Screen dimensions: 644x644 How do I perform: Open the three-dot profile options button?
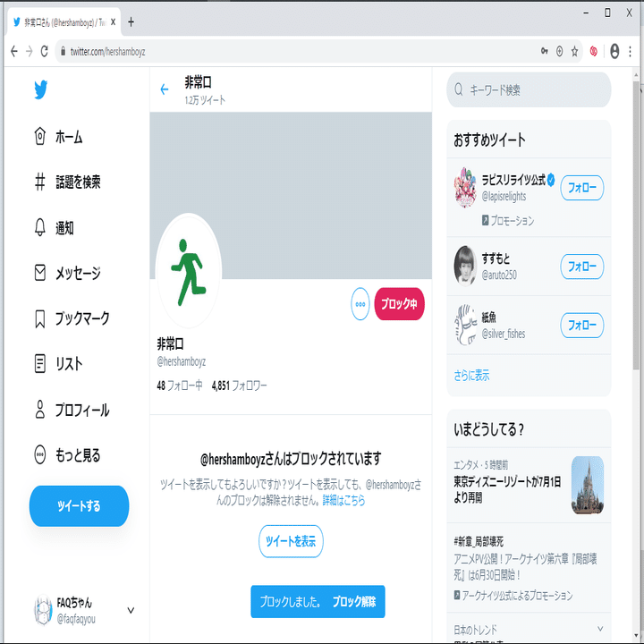click(x=360, y=304)
